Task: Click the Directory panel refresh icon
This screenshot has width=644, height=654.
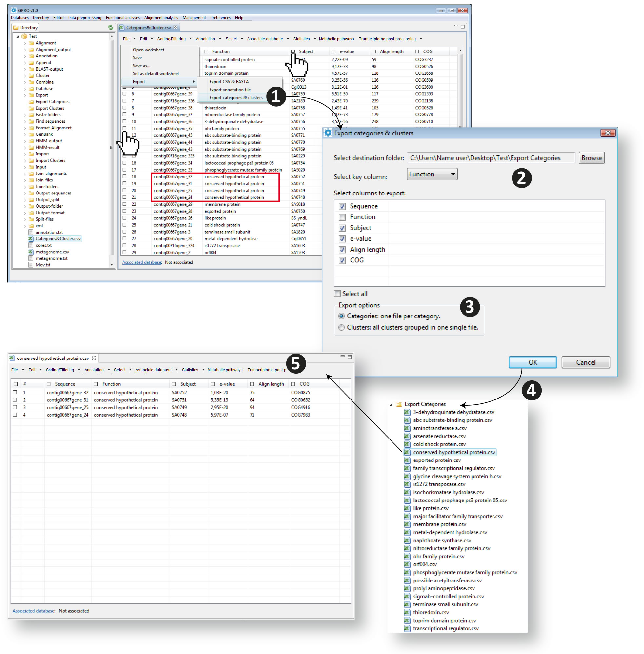Action: tap(110, 28)
